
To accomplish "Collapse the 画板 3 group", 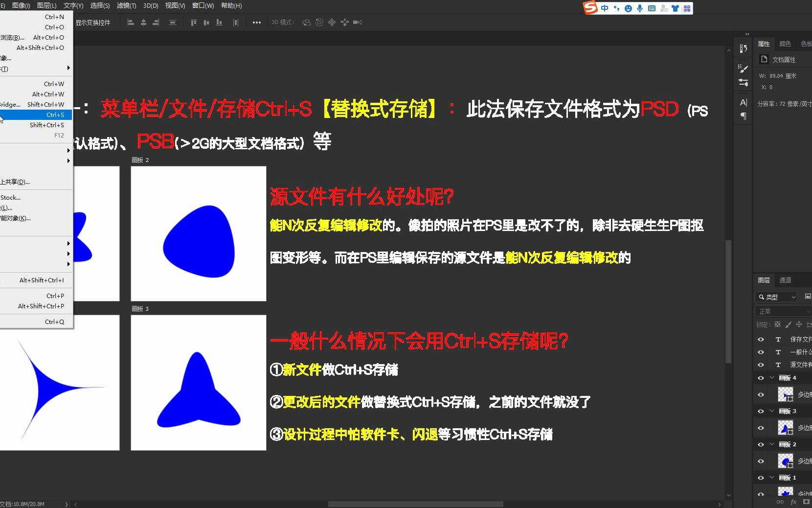I will 772,411.
